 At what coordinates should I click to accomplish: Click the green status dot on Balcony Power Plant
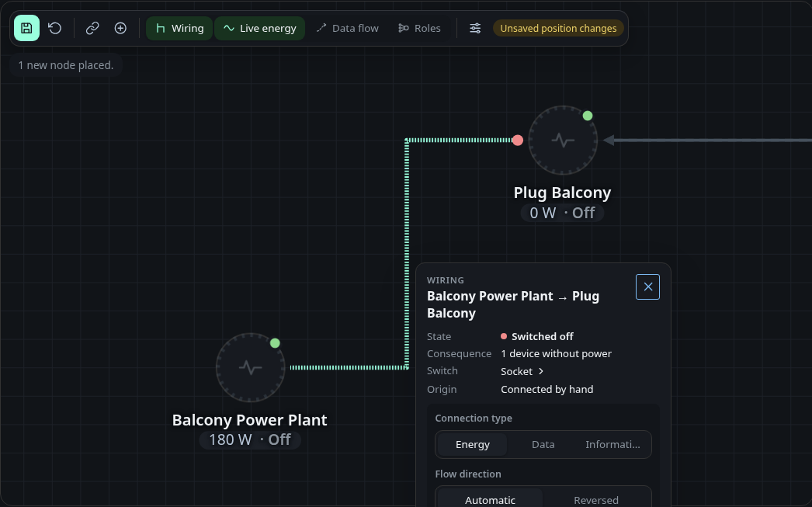click(x=275, y=343)
